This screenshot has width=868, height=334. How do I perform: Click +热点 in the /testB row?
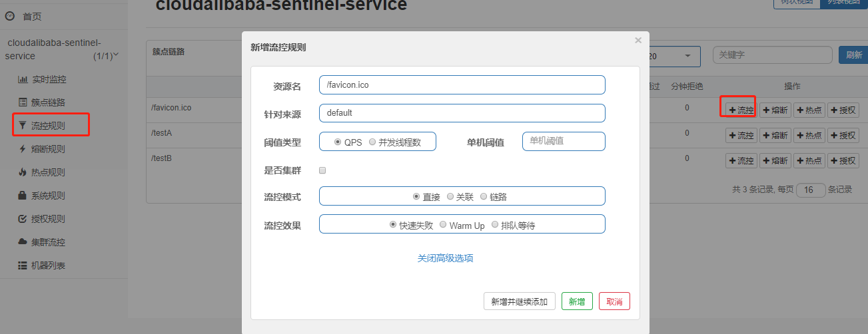coord(809,160)
